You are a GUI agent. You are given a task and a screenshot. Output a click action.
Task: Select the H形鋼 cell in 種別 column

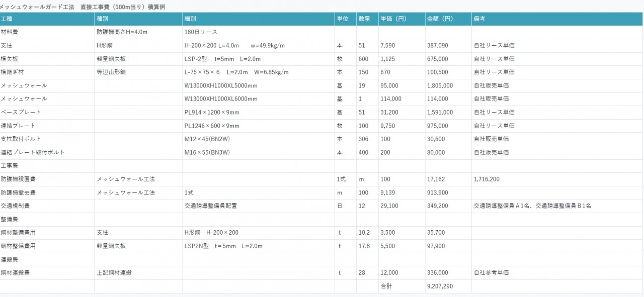[105, 45]
